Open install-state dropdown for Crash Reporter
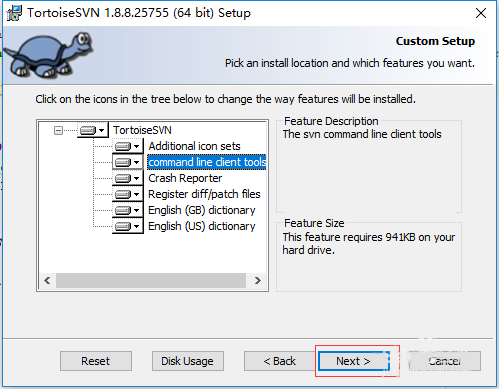Image resolution: width=499 pixels, height=389 pixels. (128, 178)
